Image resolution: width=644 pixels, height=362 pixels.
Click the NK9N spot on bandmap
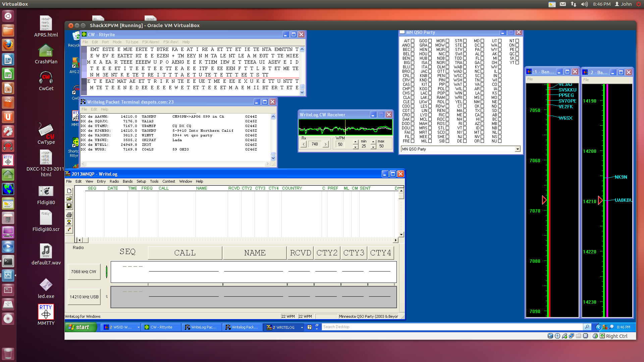coord(621,177)
